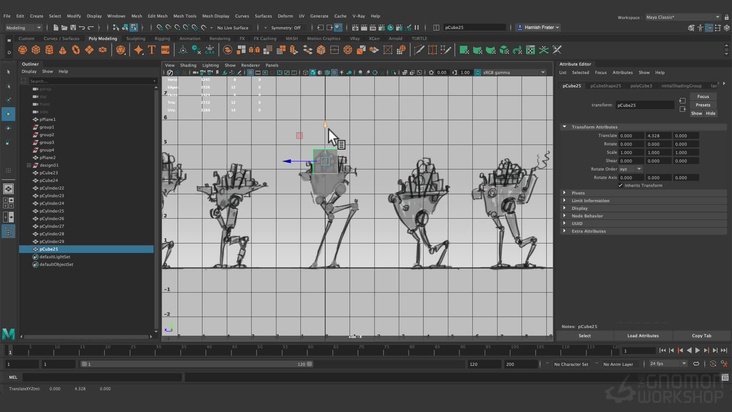Create a polygon plane from the shelf
The height and width of the screenshot is (412, 732).
[89, 50]
